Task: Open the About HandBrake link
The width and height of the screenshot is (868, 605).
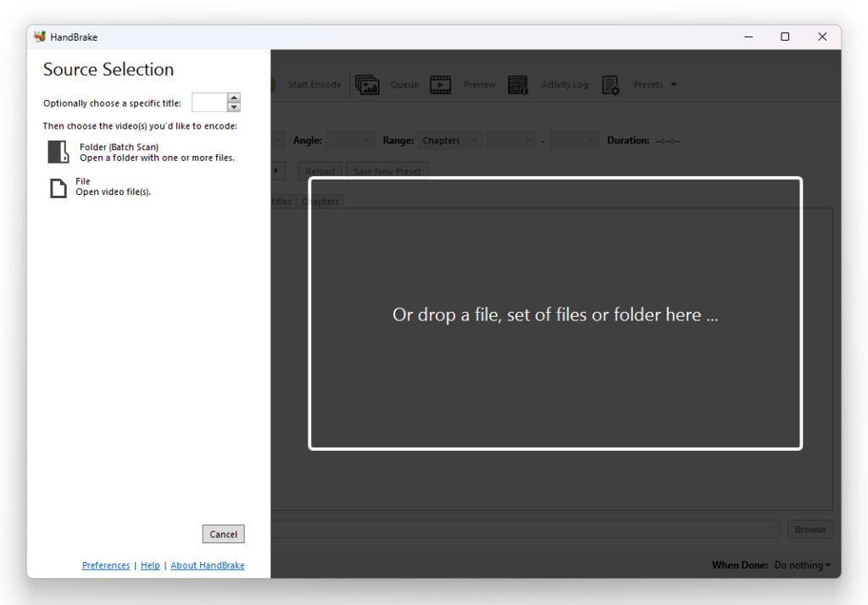Action: click(208, 565)
